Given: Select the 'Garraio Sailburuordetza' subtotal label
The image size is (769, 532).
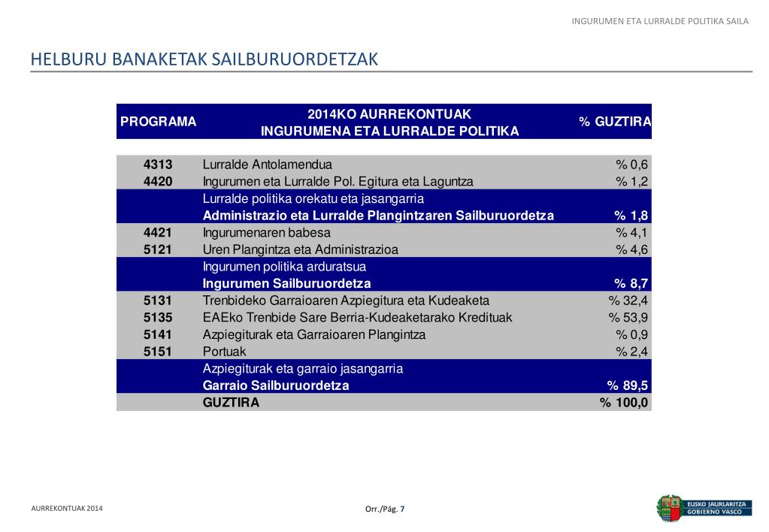Looking at the screenshot, I should tap(276, 386).
